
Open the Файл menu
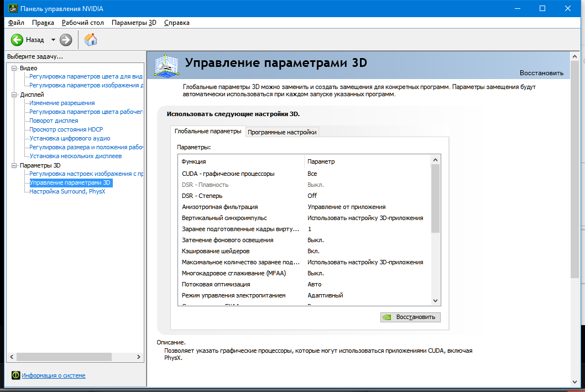tap(17, 23)
